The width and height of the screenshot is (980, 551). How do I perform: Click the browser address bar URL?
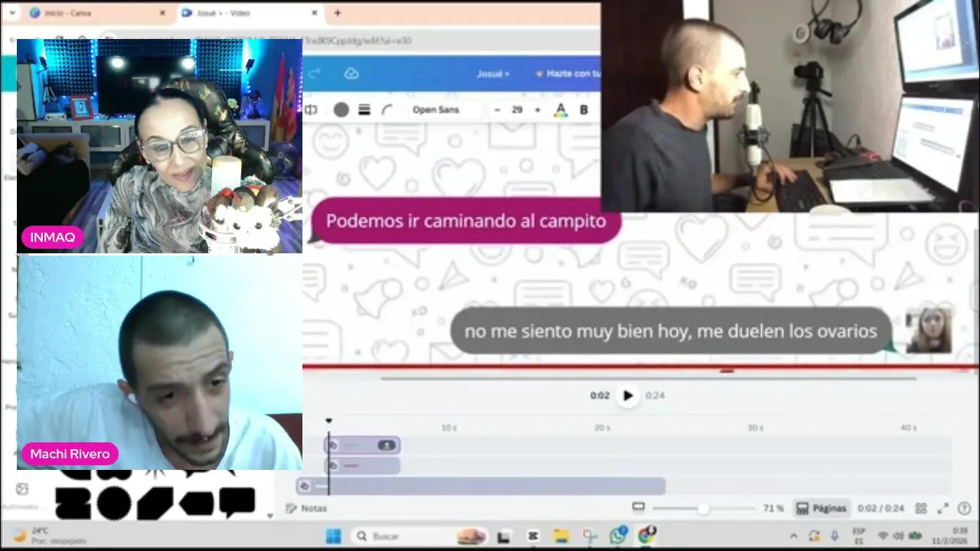[x=358, y=41]
